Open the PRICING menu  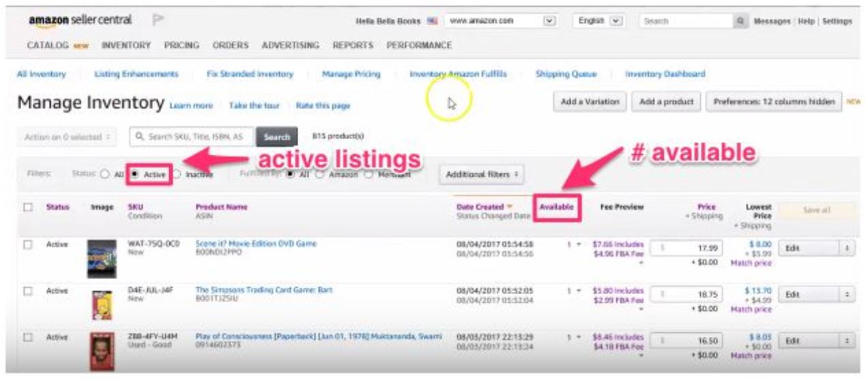[x=182, y=46]
